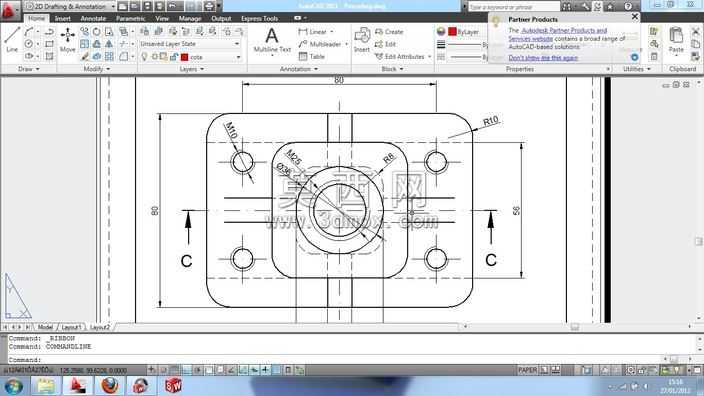704x396 pixels.
Task: Click the search binoculars icon
Action: click(567, 6)
